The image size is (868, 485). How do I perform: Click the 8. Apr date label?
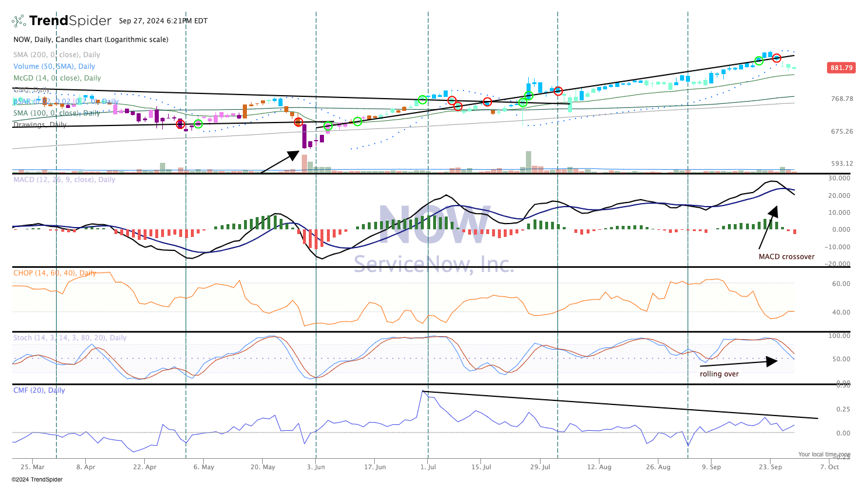[x=86, y=467]
